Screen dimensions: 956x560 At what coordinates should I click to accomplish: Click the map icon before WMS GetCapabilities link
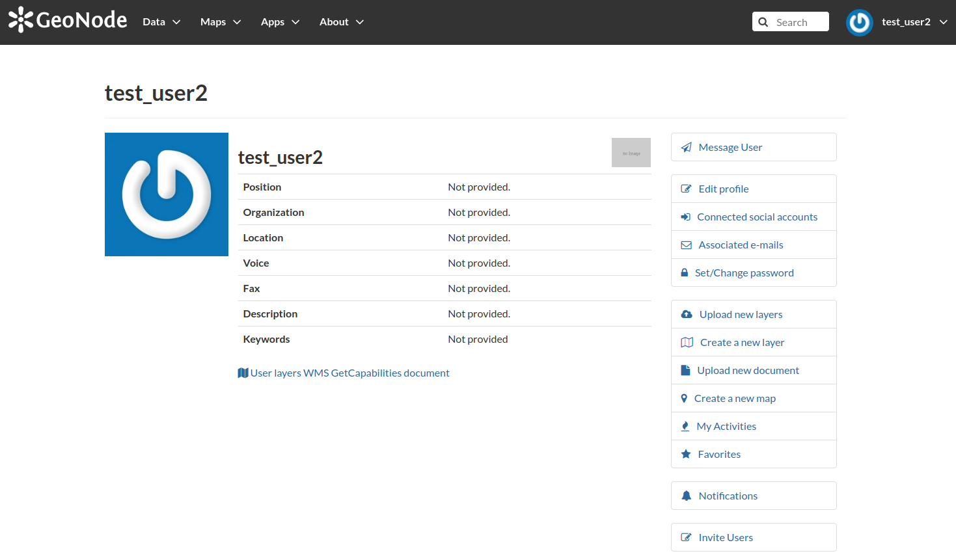[x=243, y=373]
